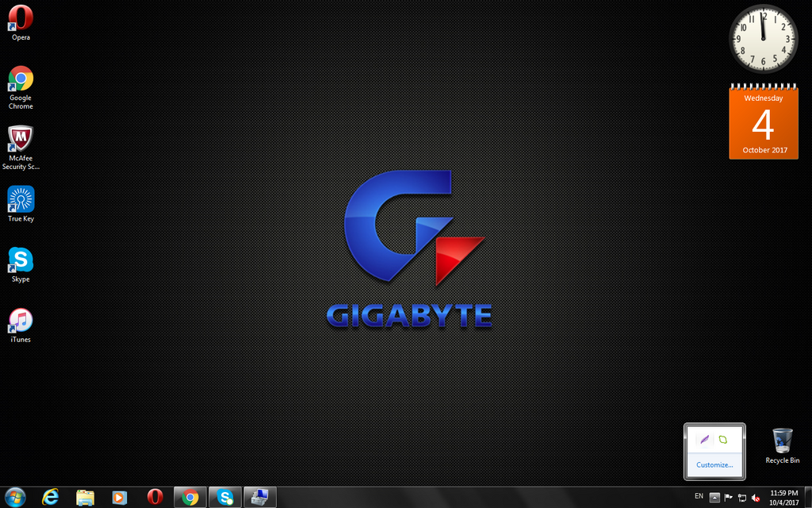Open the Windows Start menu orb
Screen dimensions: 812x508
14,498
